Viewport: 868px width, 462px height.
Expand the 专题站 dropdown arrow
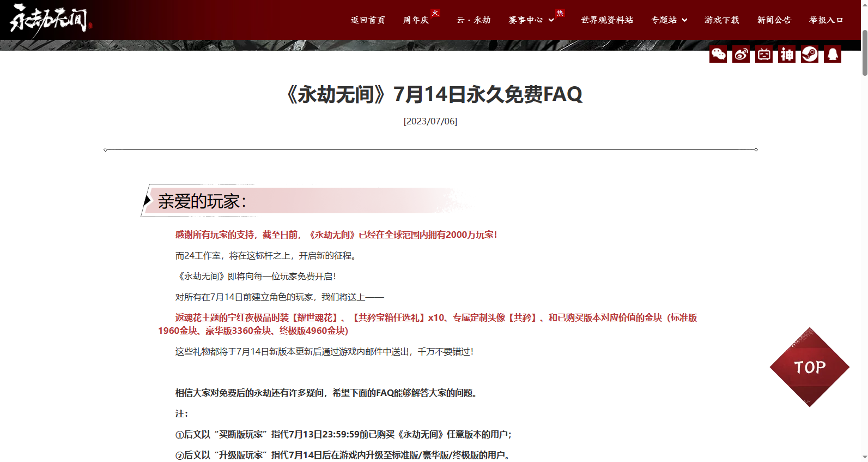click(684, 20)
